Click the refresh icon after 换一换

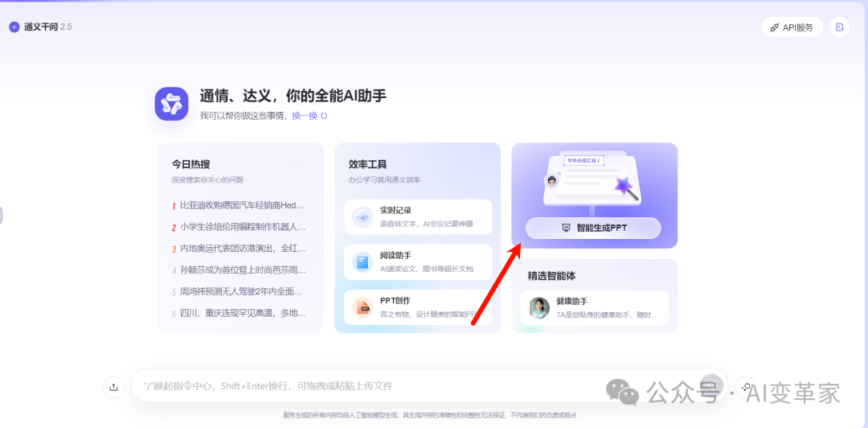tap(325, 116)
